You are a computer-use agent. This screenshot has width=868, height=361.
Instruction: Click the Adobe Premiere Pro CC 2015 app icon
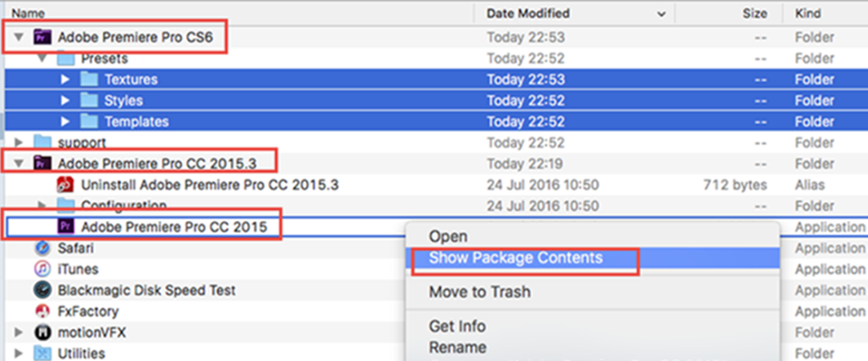point(66,226)
